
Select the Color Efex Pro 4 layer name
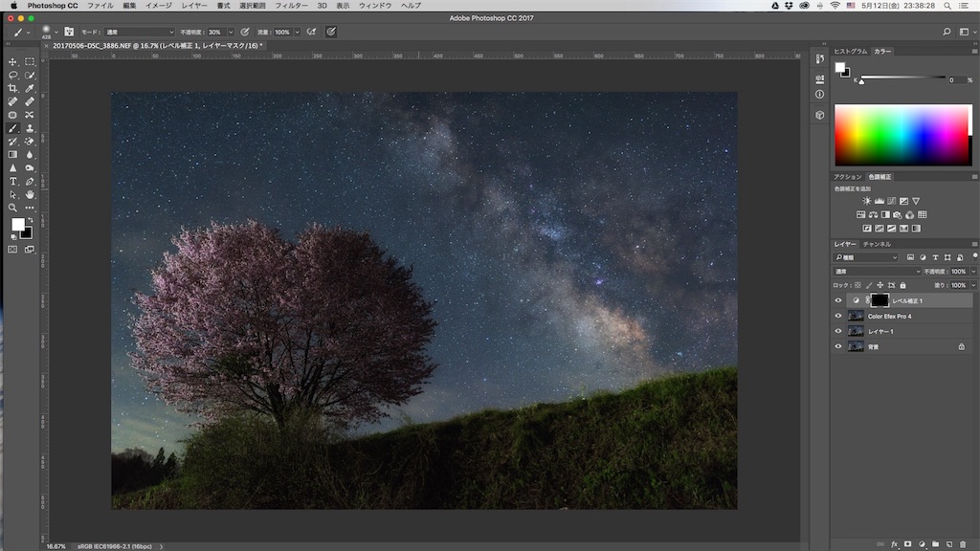click(x=889, y=316)
